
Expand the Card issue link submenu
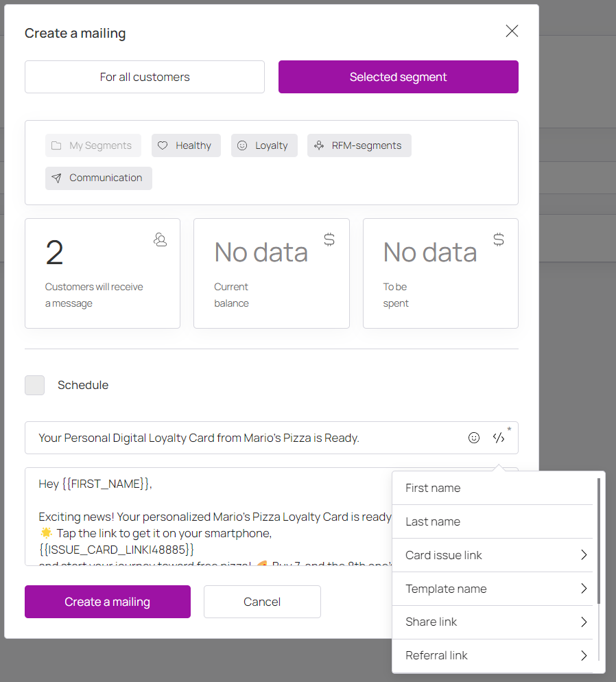pos(584,555)
